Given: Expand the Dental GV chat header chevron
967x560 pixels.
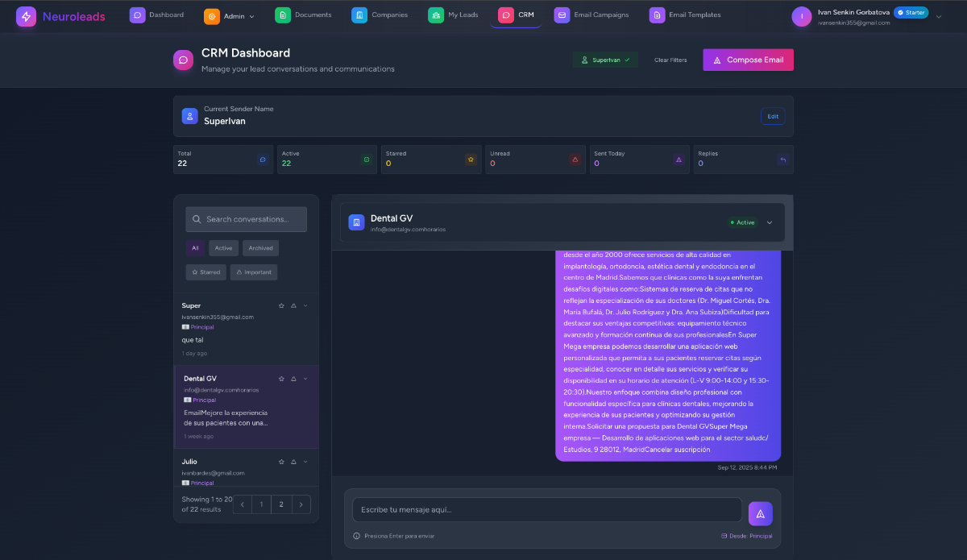Looking at the screenshot, I should [x=770, y=222].
